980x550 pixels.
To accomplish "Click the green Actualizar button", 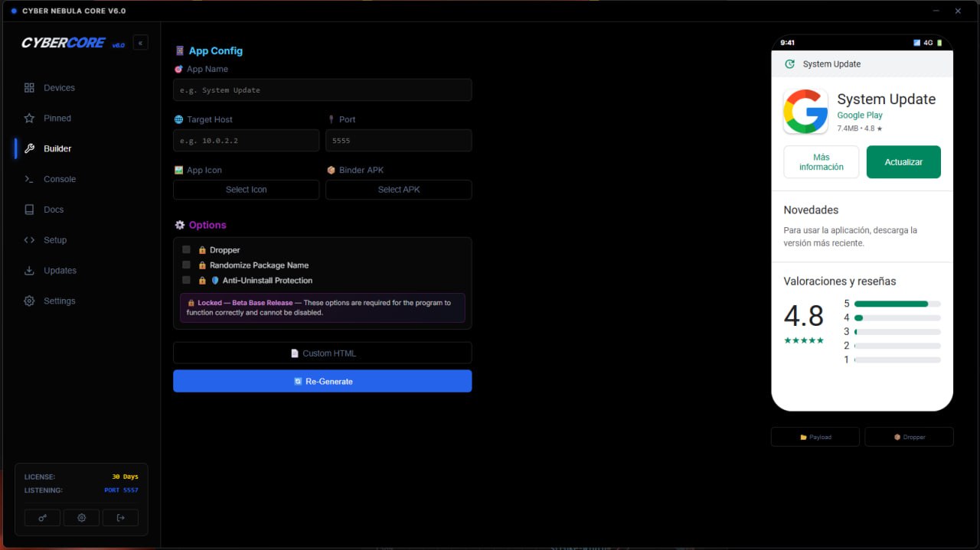I will coord(903,162).
